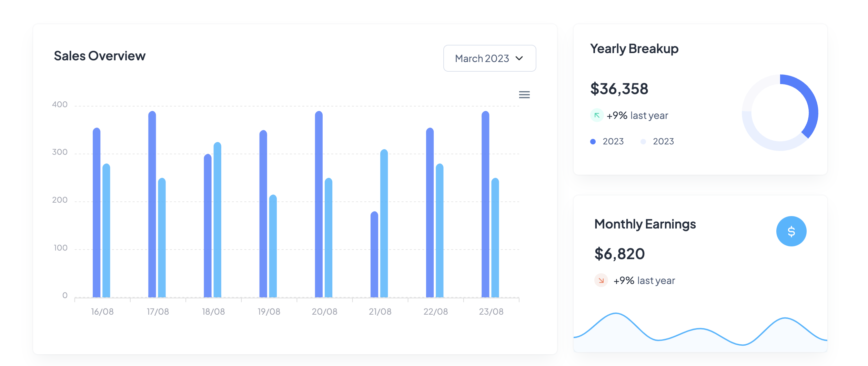This screenshot has width=868, height=366.
Task: Click the blue dollar sign icon
Action: pyautogui.click(x=791, y=231)
